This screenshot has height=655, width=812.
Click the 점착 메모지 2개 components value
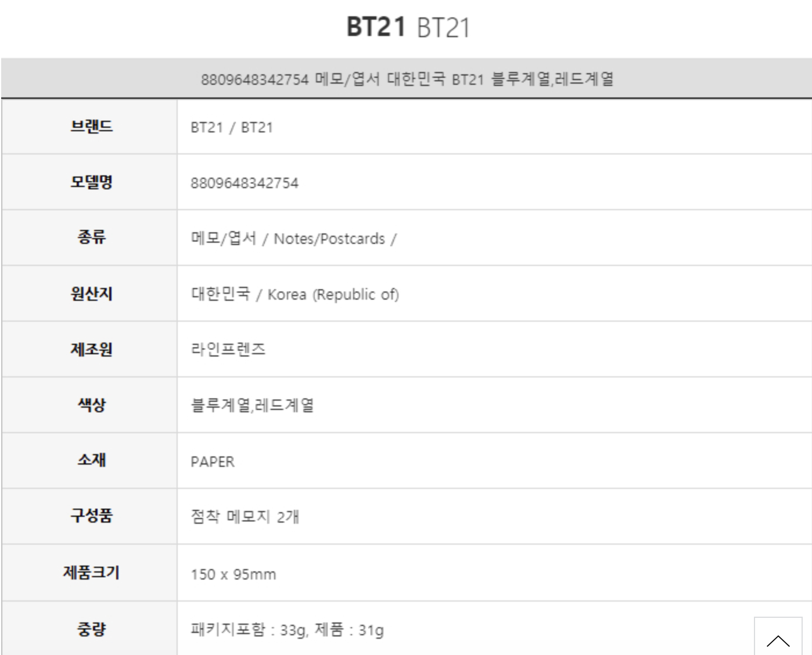click(245, 517)
